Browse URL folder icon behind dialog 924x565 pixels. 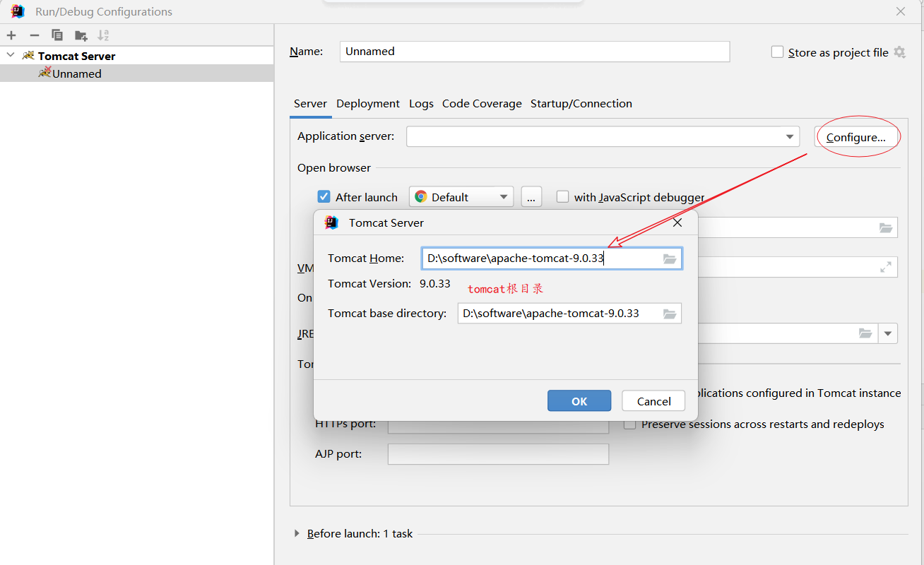(x=886, y=227)
